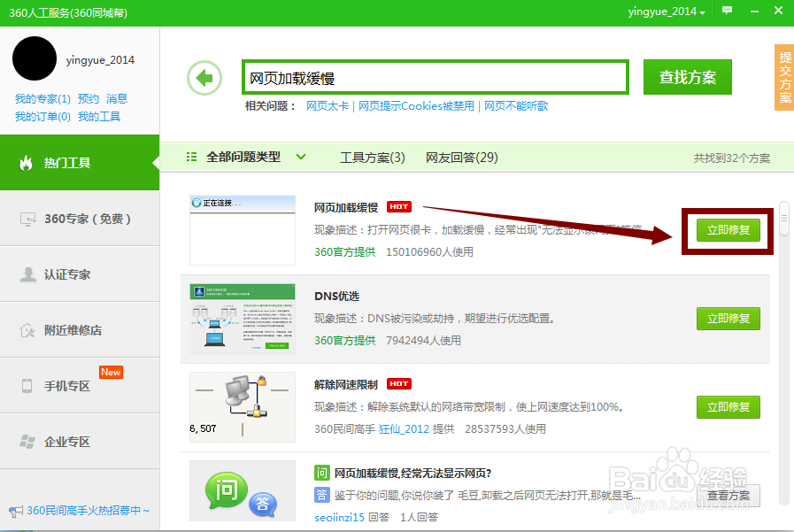Click the monitor icon beside 360专家(免费)
The image size is (794, 532).
(x=27, y=219)
